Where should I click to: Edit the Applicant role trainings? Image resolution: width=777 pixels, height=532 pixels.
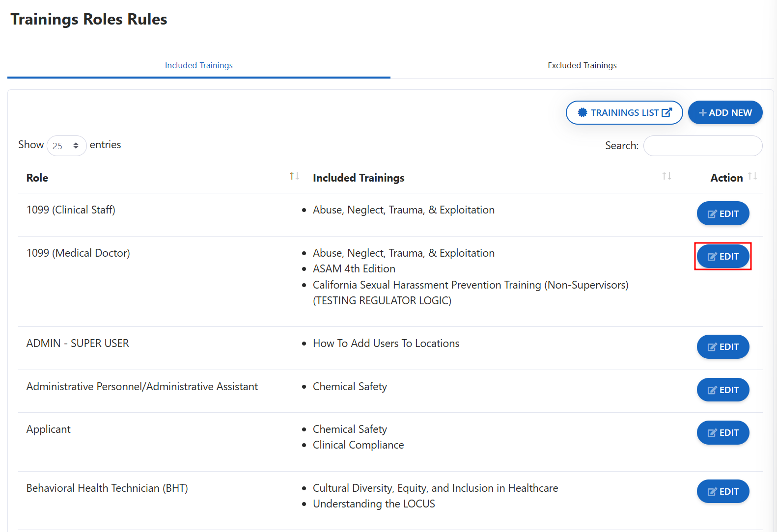tap(722, 432)
